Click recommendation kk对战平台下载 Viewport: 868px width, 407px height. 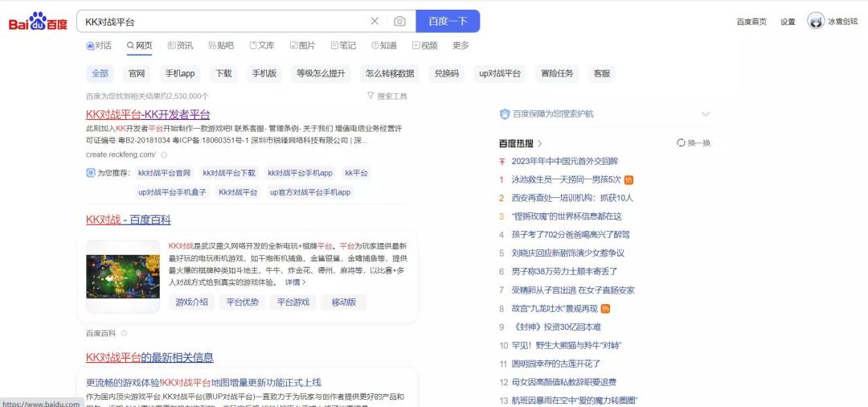click(229, 173)
